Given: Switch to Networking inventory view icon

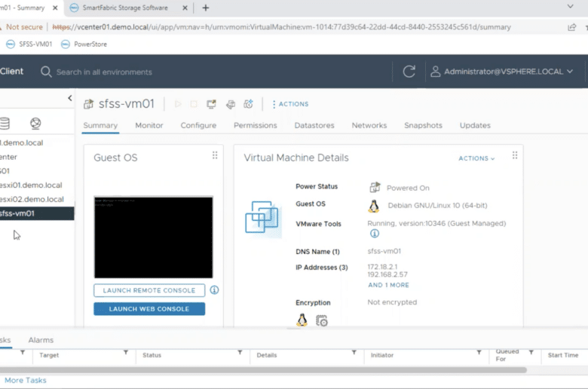Looking at the screenshot, I should tap(35, 123).
